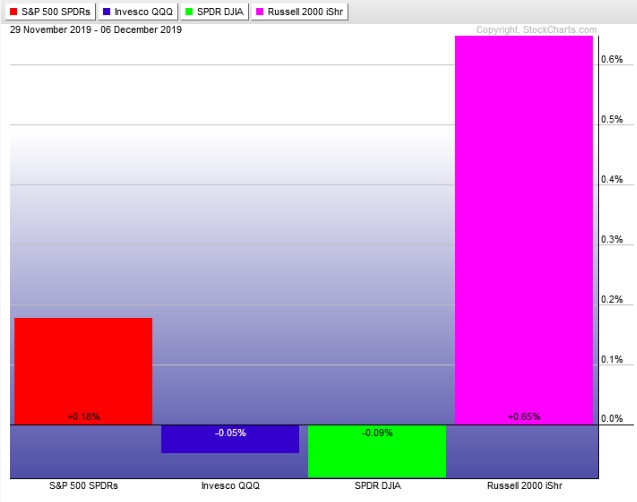Select the blue Invesco QQQ bar

(x=230, y=439)
